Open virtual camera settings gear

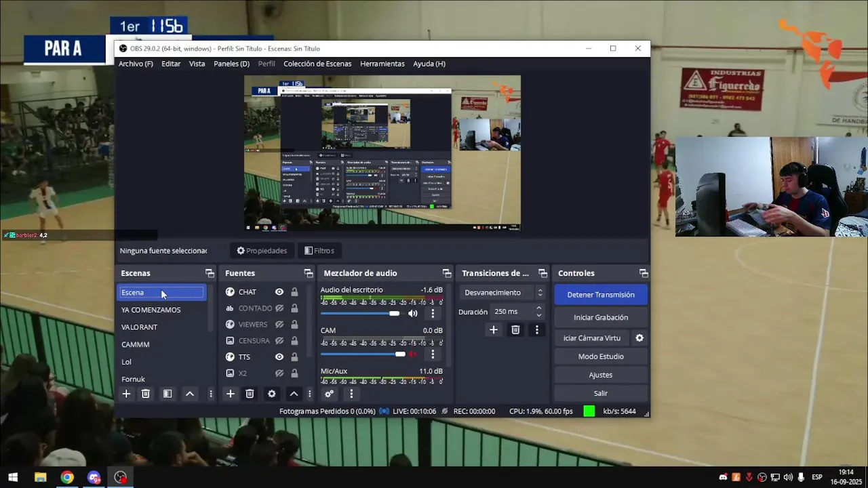pyautogui.click(x=639, y=338)
